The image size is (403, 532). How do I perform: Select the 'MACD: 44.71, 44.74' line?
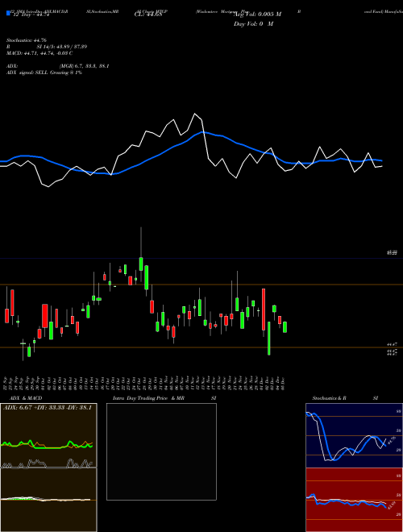tap(39, 53)
